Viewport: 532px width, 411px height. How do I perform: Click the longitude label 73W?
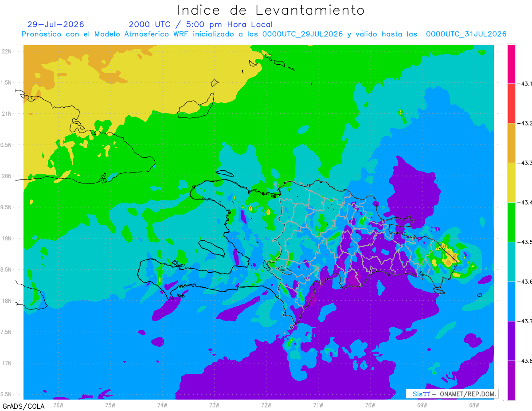(214, 405)
